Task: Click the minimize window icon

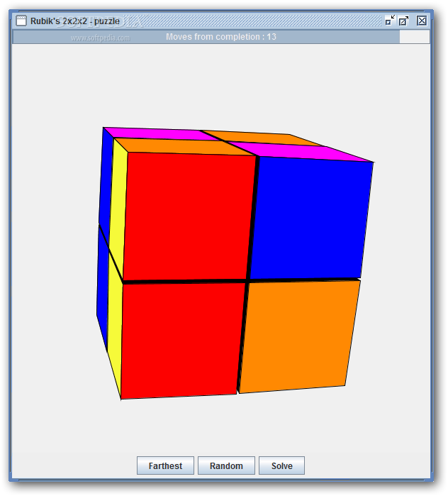Action: pyautogui.click(x=390, y=21)
